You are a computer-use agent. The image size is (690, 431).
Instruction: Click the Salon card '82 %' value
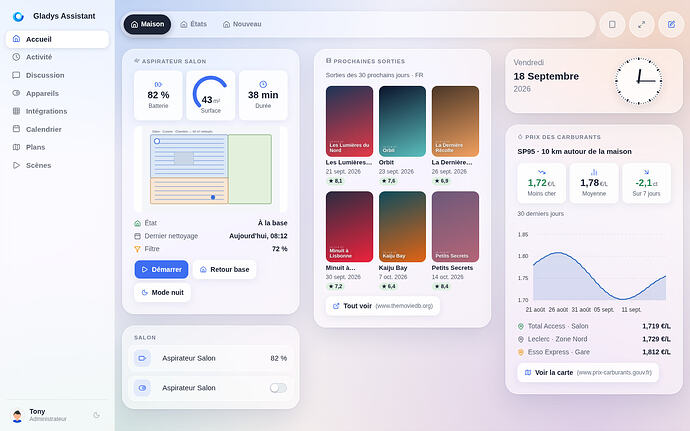(279, 358)
